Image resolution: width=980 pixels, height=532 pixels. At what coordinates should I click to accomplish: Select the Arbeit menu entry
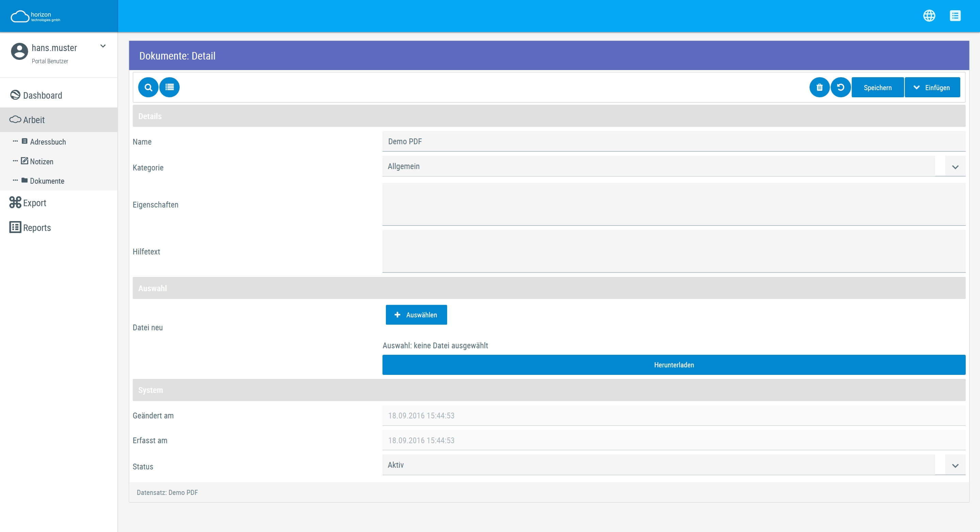tap(33, 120)
